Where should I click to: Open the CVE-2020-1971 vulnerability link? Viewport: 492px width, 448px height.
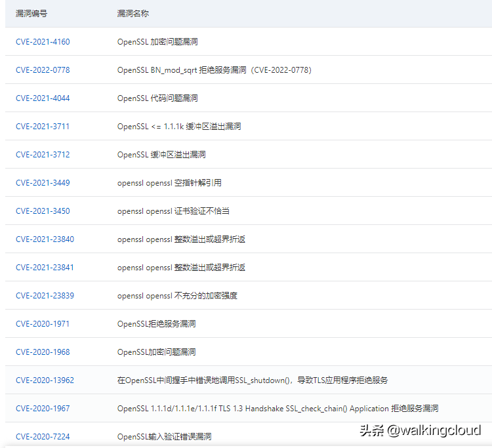click(43, 324)
